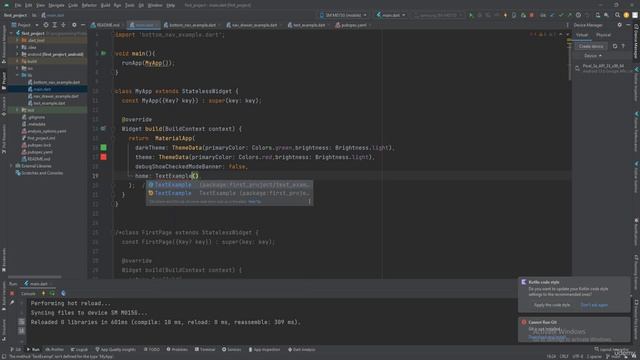The width and height of the screenshot is (640, 360).
Task: Click the collapse all icon in Project panel
Action: [x=63, y=25]
